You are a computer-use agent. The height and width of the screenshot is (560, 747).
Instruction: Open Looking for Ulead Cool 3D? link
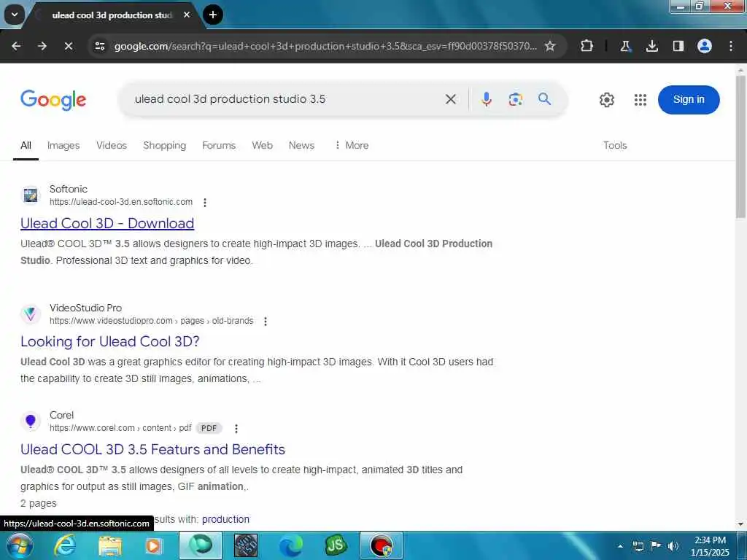point(110,341)
